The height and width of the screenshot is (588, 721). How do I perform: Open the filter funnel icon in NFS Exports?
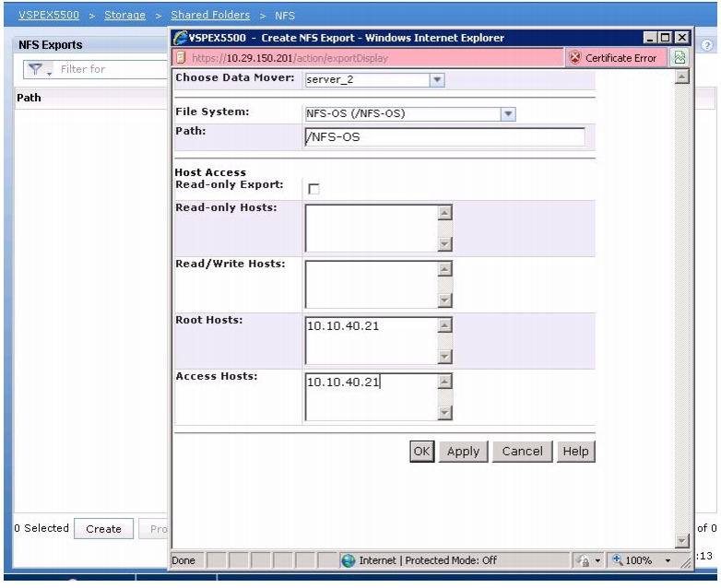tap(35, 69)
